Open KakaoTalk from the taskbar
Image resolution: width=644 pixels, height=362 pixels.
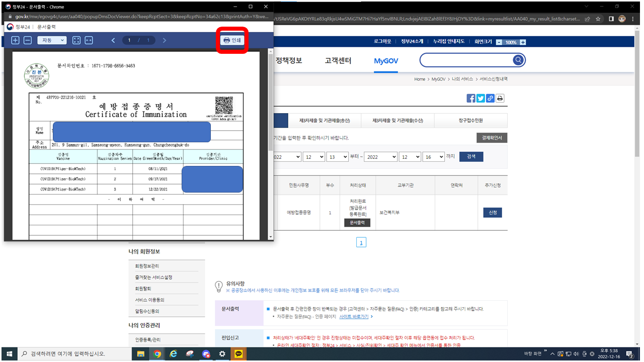coord(238,354)
